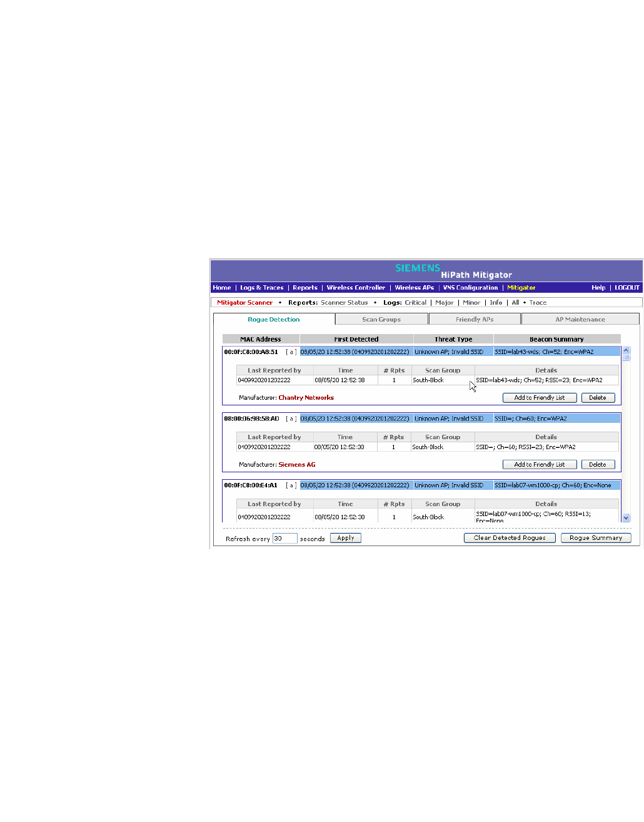This screenshot has width=644, height=822.
Task: Click [a] marker for 08:00:06:98:58:AD
Action: click(291, 419)
